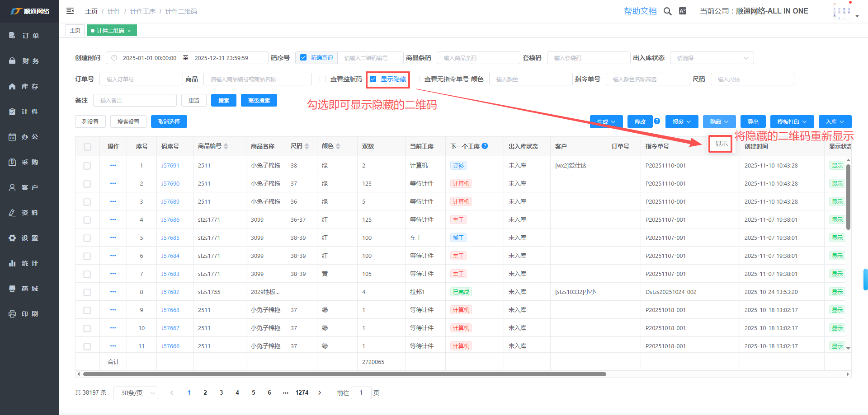Image resolution: width=868 pixels, height=415 pixels.
Task: Collapse the sidebar with the hamburger icon
Action: point(70,11)
